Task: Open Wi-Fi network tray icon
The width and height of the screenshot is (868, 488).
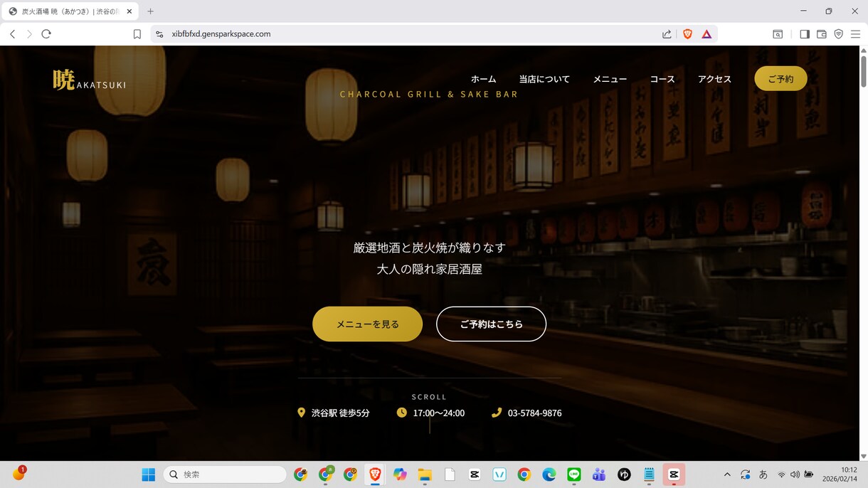Action: (x=781, y=474)
